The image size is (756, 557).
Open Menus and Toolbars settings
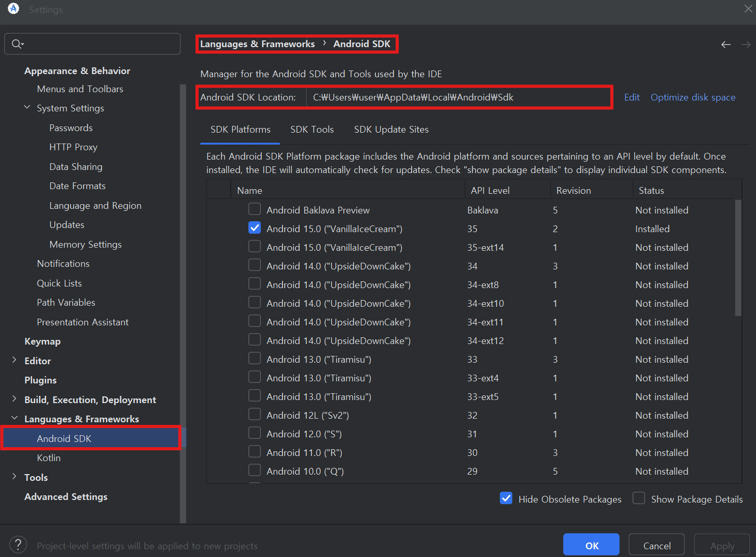click(x=80, y=89)
